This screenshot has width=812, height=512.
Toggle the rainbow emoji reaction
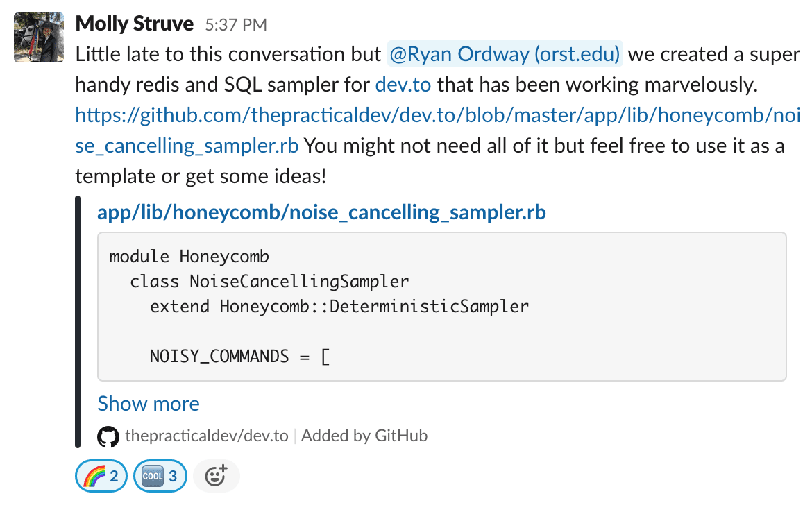pos(101,475)
